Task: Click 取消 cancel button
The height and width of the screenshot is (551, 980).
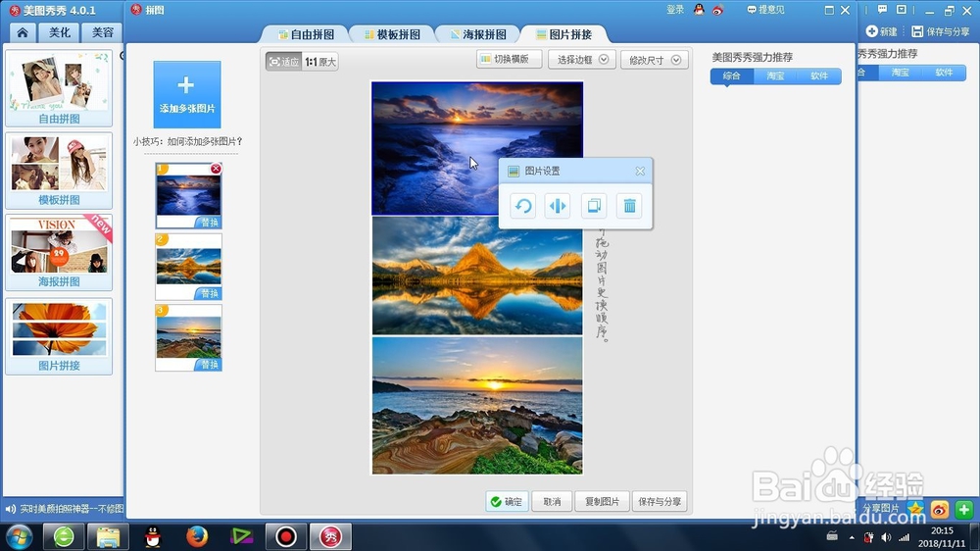Action: (552, 502)
